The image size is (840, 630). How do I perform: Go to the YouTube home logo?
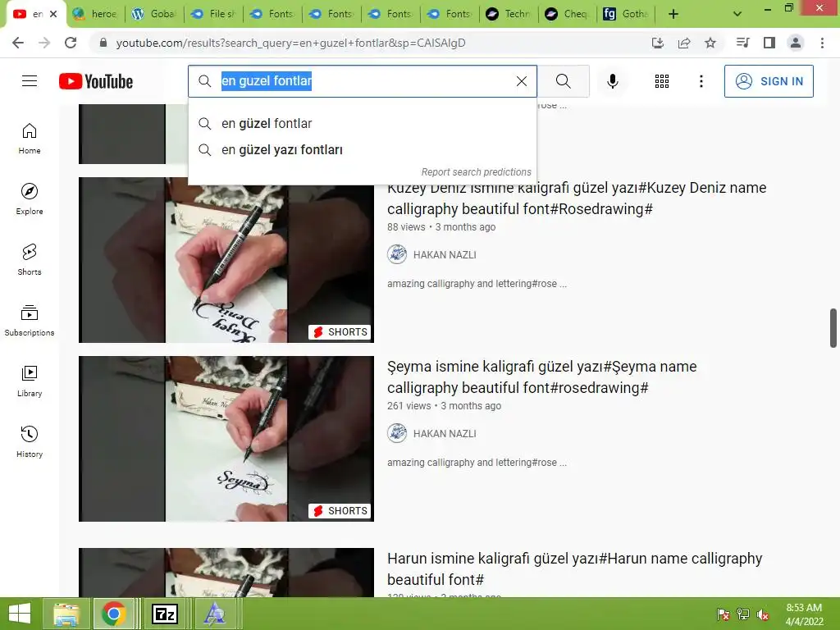[96, 81]
